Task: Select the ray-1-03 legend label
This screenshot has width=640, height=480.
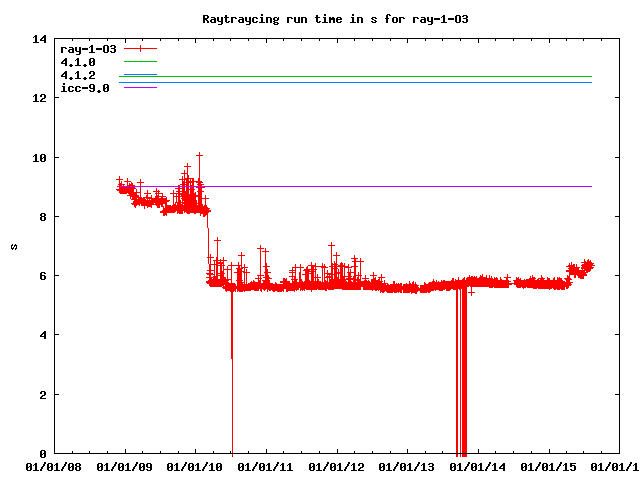Action: (88, 48)
